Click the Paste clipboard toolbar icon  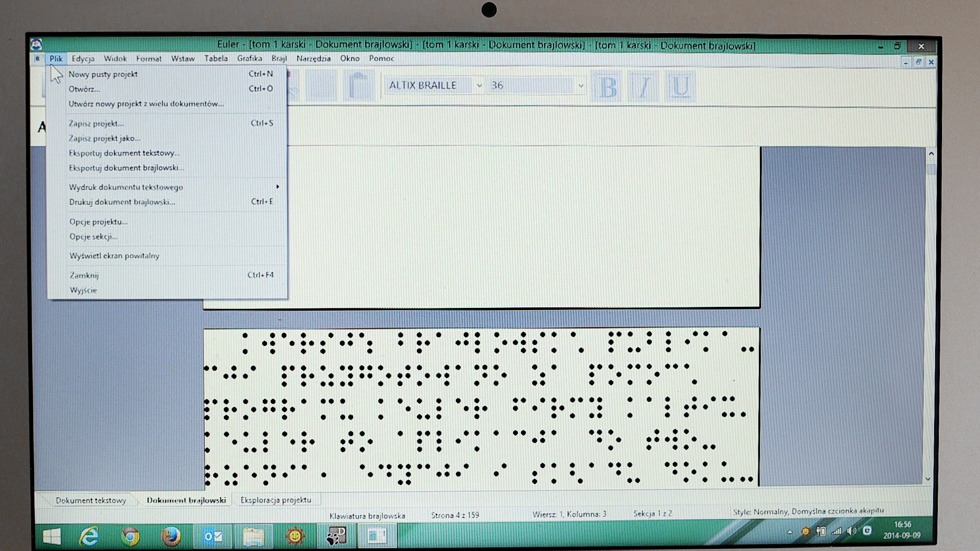[x=359, y=85]
